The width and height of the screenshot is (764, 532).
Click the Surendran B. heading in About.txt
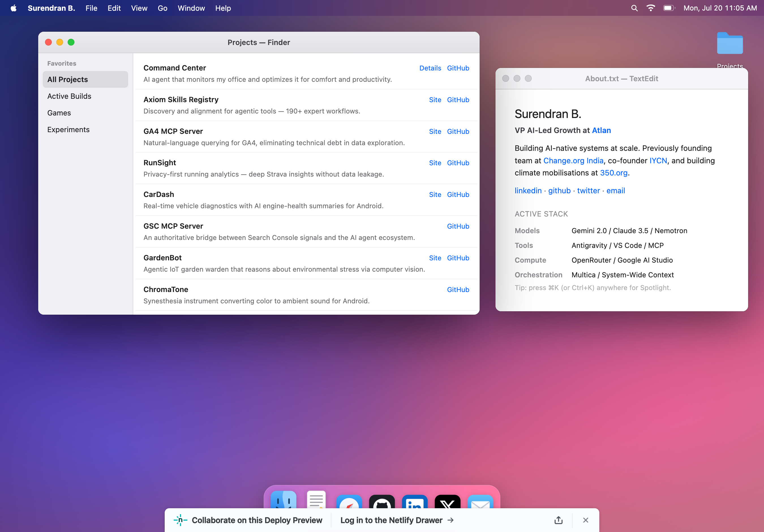[548, 114]
